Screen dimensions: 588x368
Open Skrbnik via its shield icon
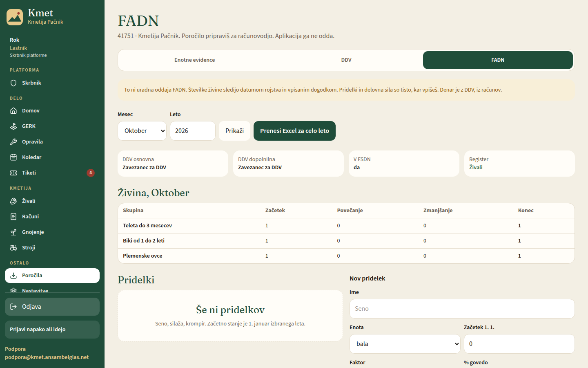coord(13,83)
